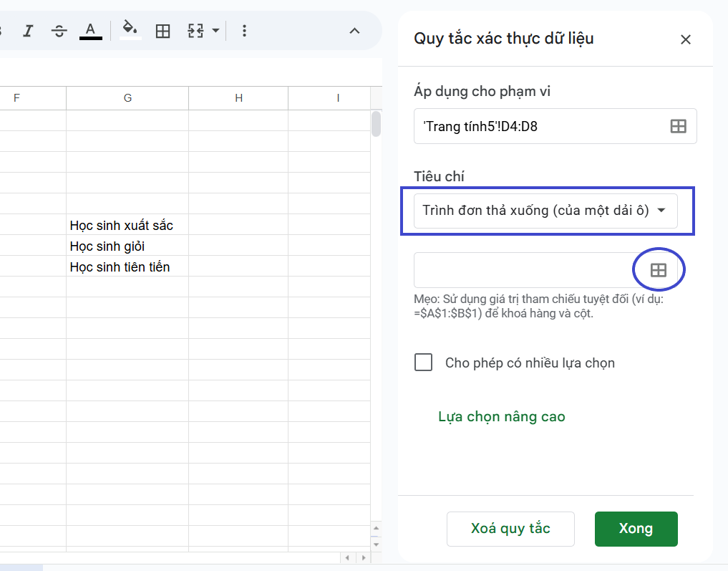Open the borders tool
Screen dimensions: 728x571
162,30
